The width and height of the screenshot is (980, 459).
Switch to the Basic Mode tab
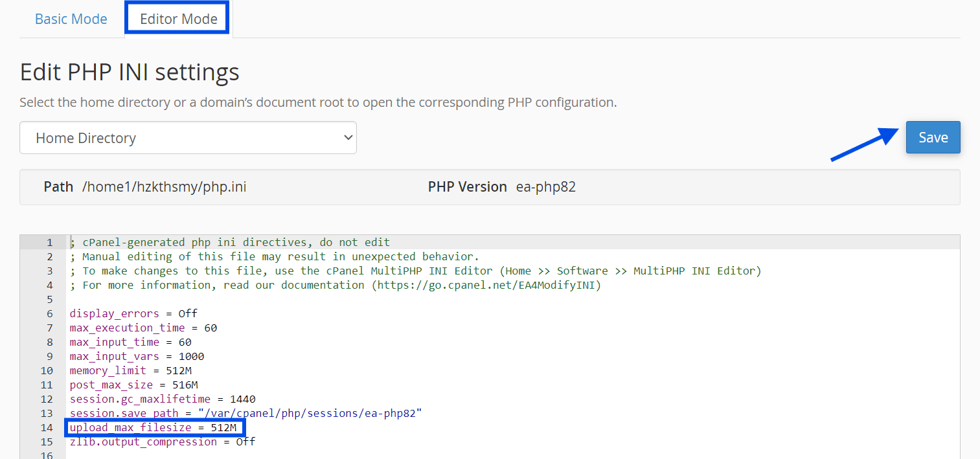(71, 19)
